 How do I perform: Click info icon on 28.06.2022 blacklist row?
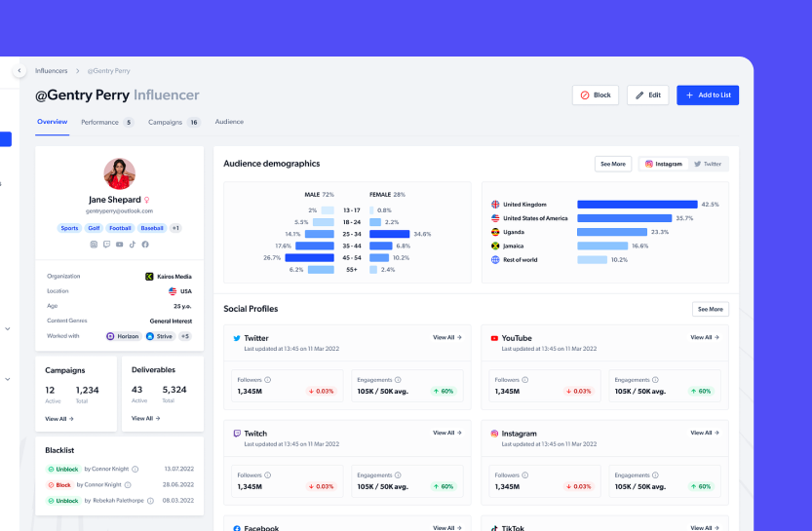click(128, 485)
